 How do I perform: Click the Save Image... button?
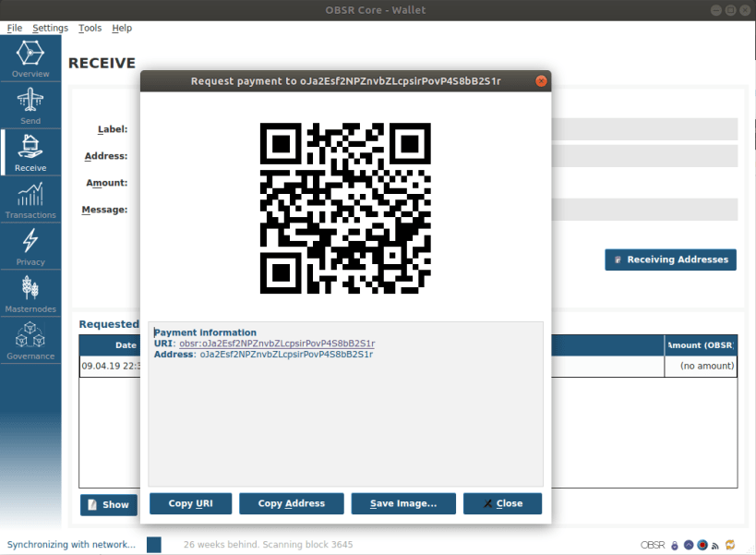click(x=403, y=503)
